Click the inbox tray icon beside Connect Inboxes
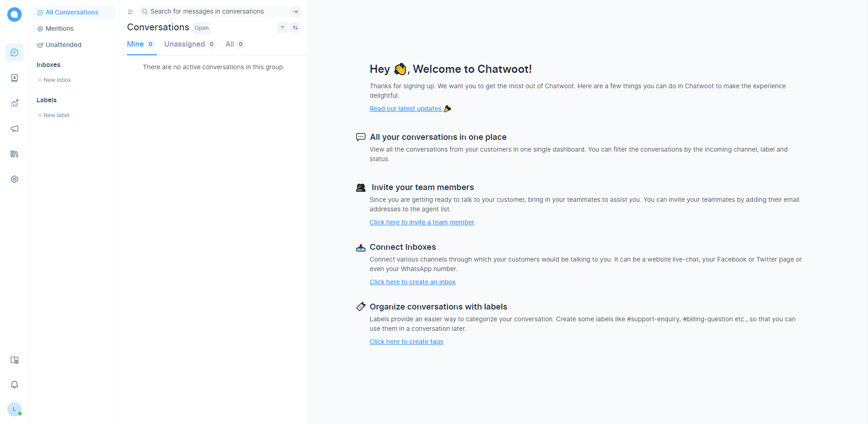This screenshot has height=424, width=868. [x=361, y=248]
